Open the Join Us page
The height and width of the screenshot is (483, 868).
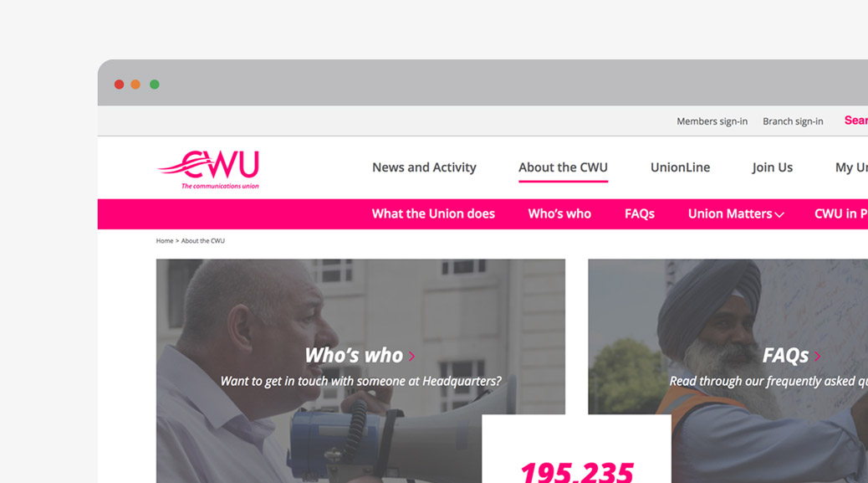[772, 167]
